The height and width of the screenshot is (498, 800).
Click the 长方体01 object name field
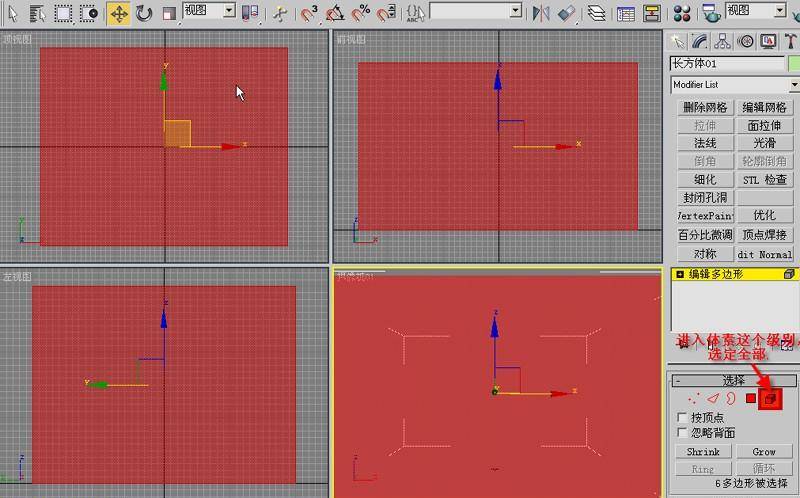(x=727, y=64)
